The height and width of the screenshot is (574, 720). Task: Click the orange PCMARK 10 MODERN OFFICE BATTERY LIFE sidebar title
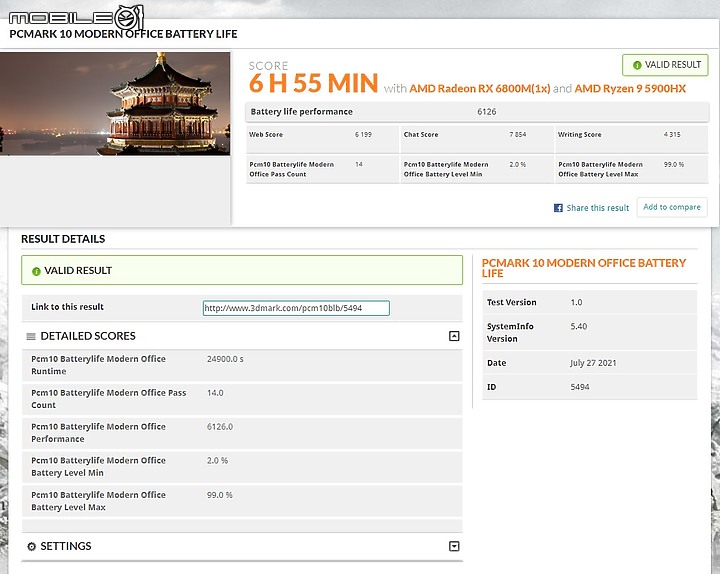tap(583, 268)
